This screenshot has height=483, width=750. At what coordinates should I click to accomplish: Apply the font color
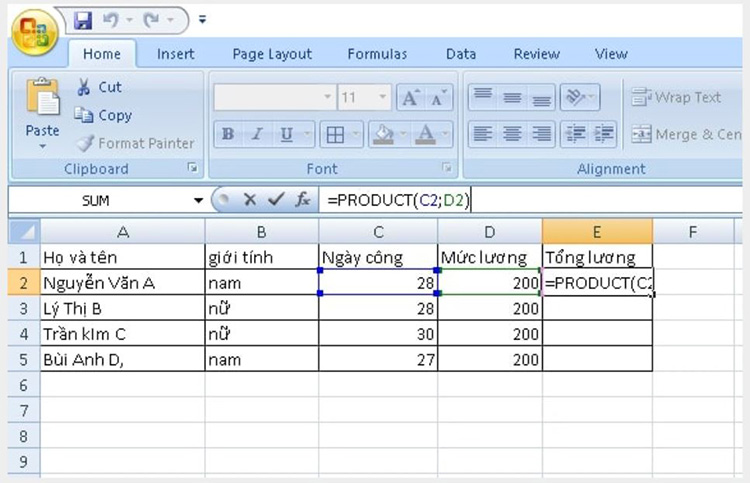(x=426, y=135)
